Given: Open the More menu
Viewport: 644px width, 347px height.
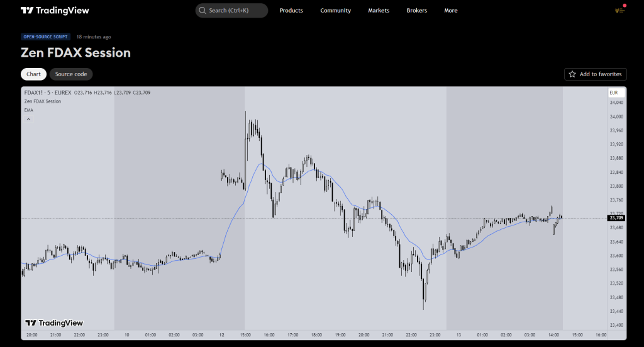Looking at the screenshot, I should pos(450,10).
